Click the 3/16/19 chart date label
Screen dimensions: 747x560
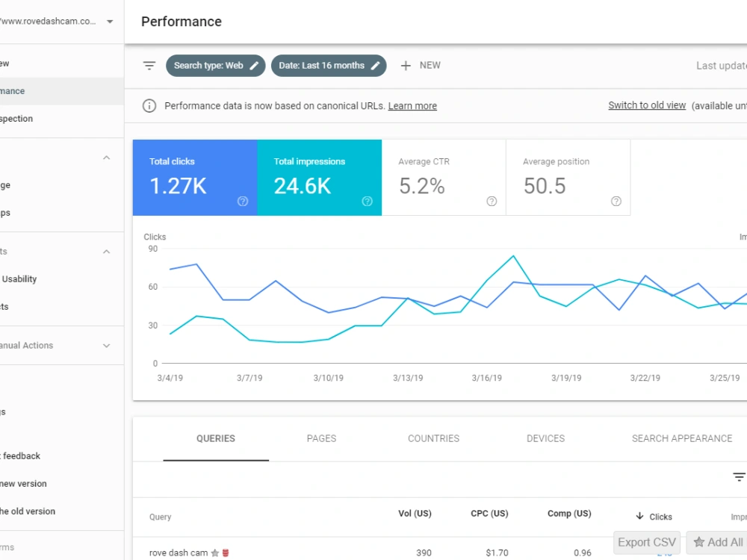(x=487, y=378)
